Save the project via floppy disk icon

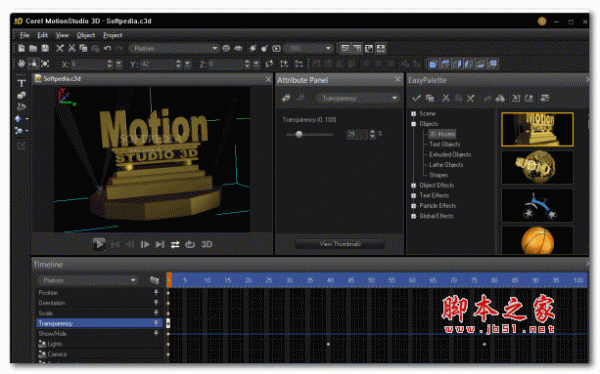coord(45,48)
